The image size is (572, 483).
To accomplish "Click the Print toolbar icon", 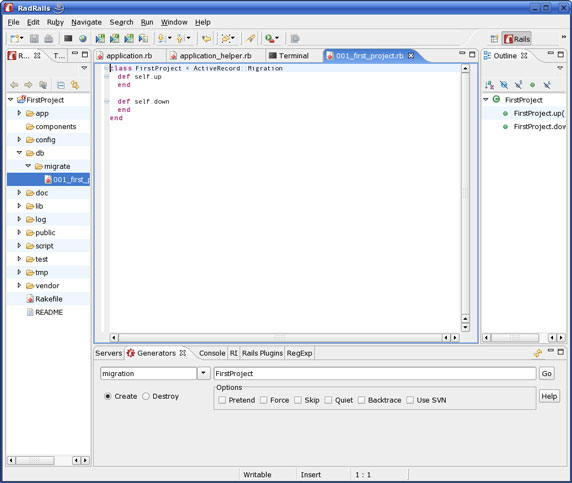I will coord(49,38).
